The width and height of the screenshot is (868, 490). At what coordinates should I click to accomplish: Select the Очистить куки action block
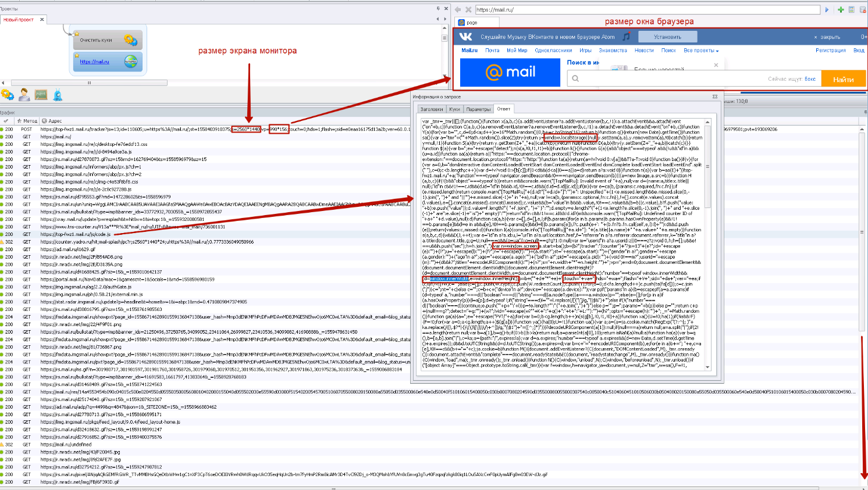107,40
